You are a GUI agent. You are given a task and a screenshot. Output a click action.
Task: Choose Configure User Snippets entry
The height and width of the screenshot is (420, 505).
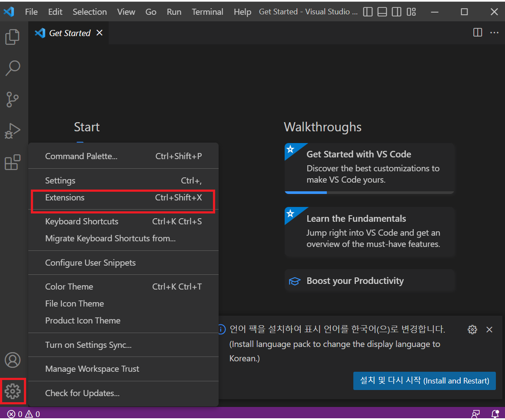(123, 263)
